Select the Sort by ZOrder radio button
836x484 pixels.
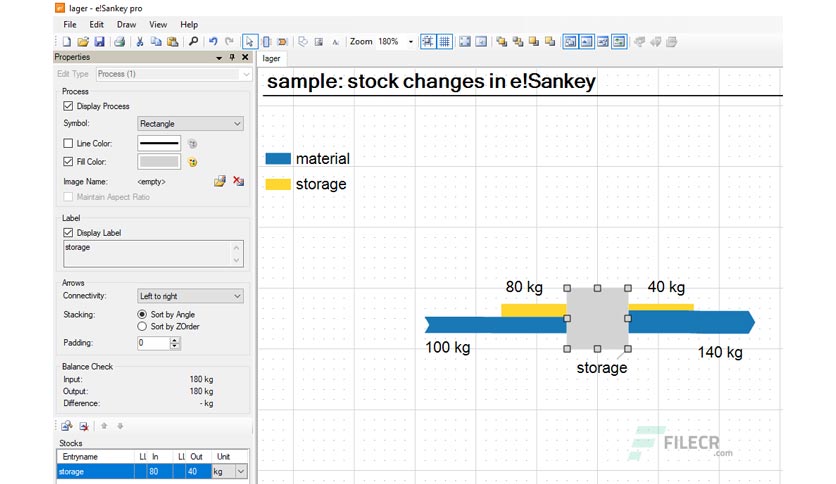142,326
